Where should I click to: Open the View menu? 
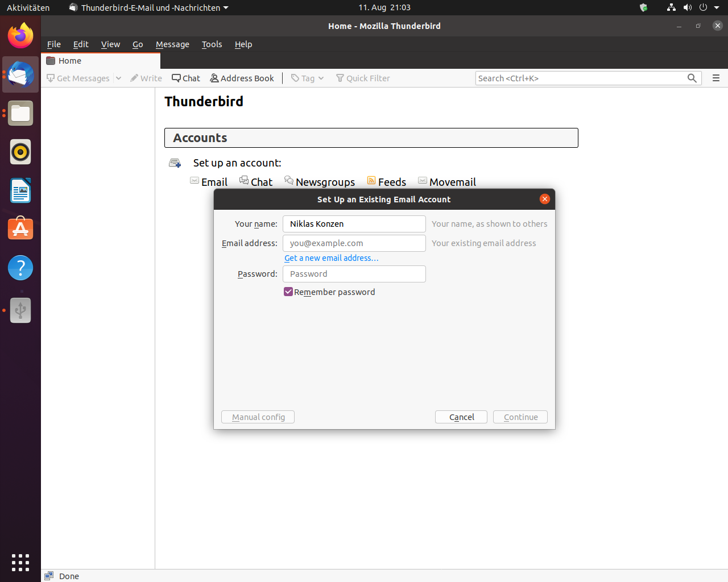[x=110, y=44]
